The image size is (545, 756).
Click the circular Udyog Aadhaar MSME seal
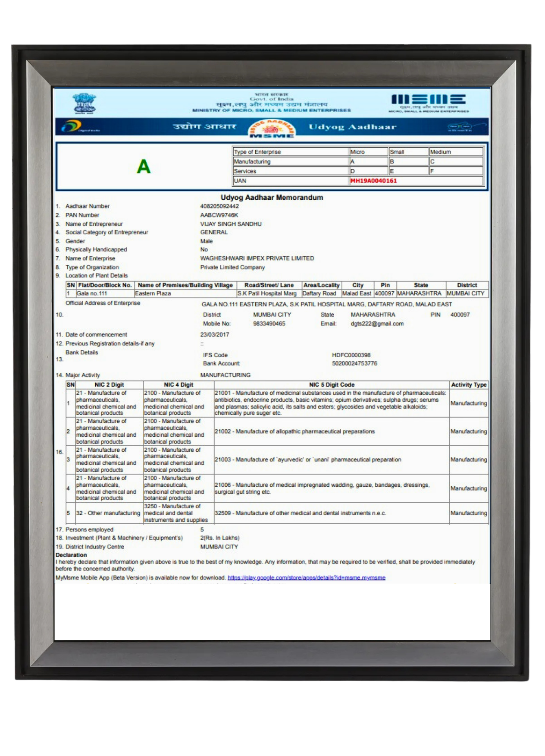272,128
